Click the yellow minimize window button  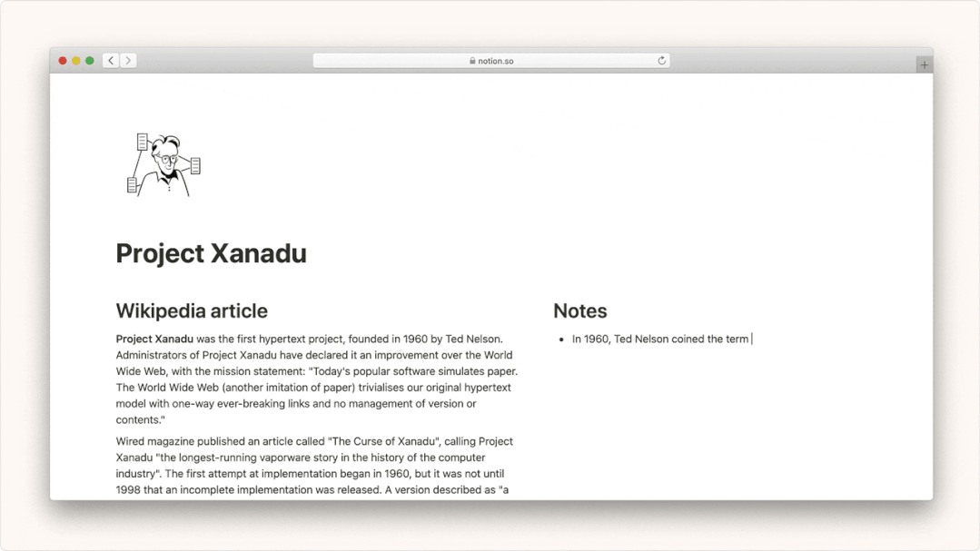[x=76, y=61]
